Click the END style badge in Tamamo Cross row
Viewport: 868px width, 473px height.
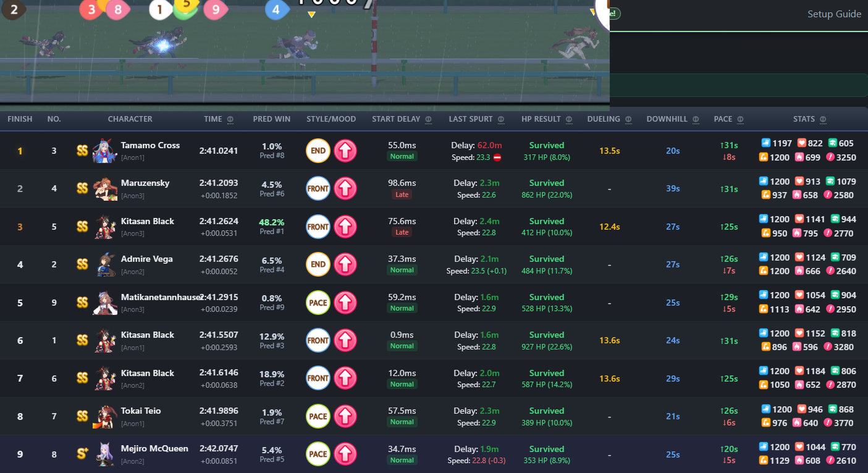pyautogui.click(x=318, y=151)
